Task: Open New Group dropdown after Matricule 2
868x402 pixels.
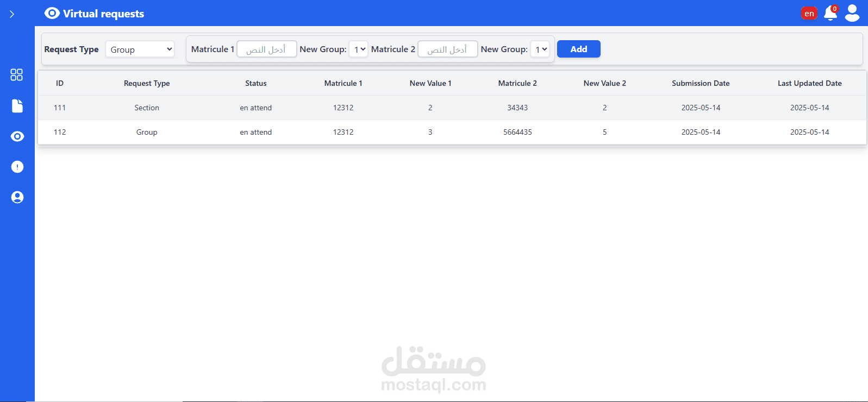Action: click(540, 49)
